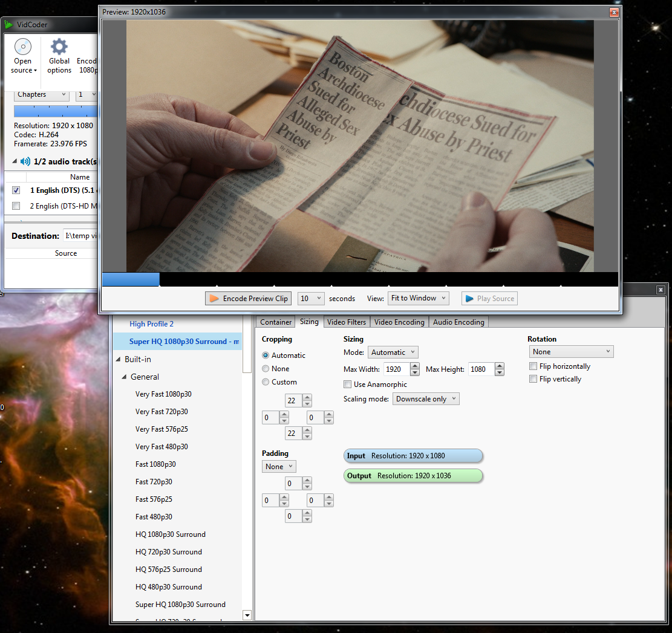Close the Preview window
The width and height of the screenshot is (672, 633).
click(614, 12)
